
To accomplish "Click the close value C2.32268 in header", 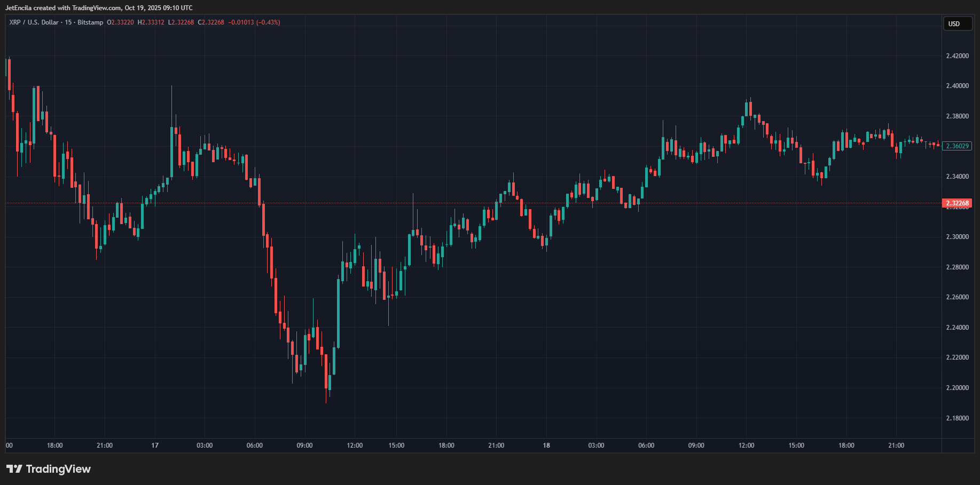I will pyautogui.click(x=211, y=22).
